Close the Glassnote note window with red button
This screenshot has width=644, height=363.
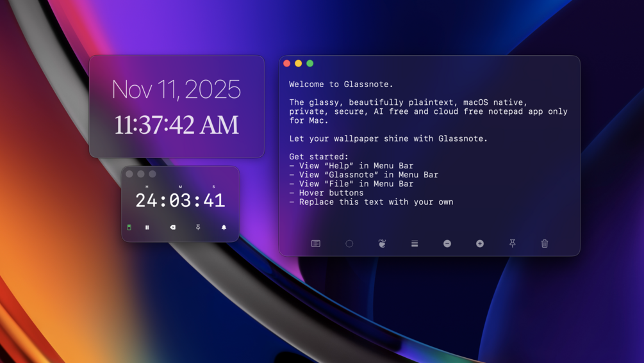286,63
